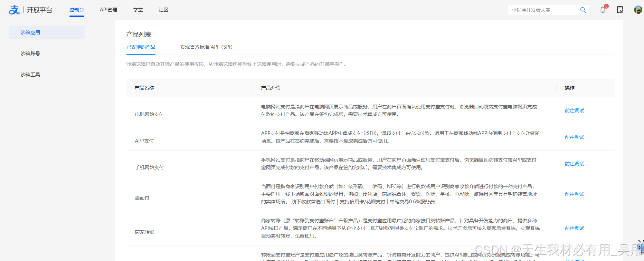Open the document review icon in header
The width and height of the screenshot is (644, 261).
point(620,10)
